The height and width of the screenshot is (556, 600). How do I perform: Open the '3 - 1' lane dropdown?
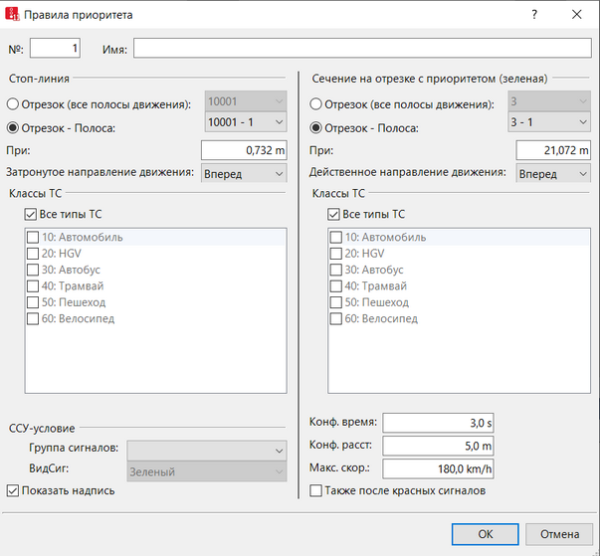[x=549, y=122]
